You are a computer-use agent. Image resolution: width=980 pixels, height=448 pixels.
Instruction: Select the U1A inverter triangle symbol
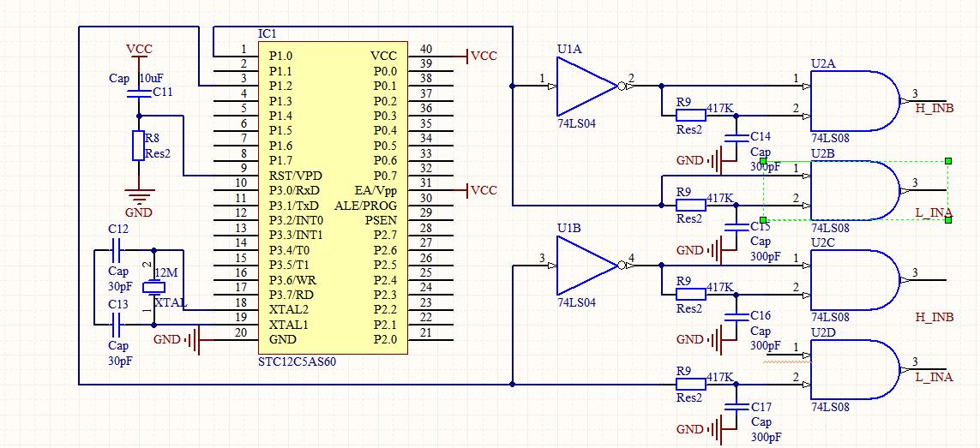[587, 87]
